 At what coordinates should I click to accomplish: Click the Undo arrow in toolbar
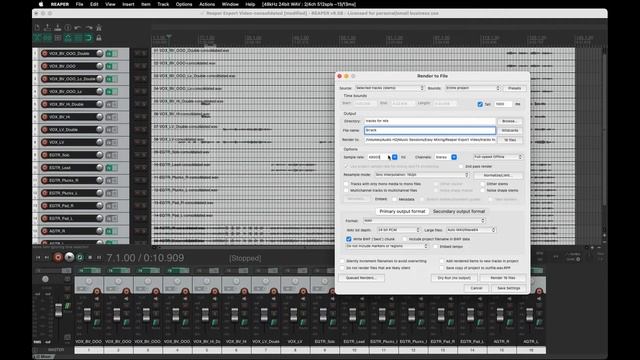[x=78, y=28]
